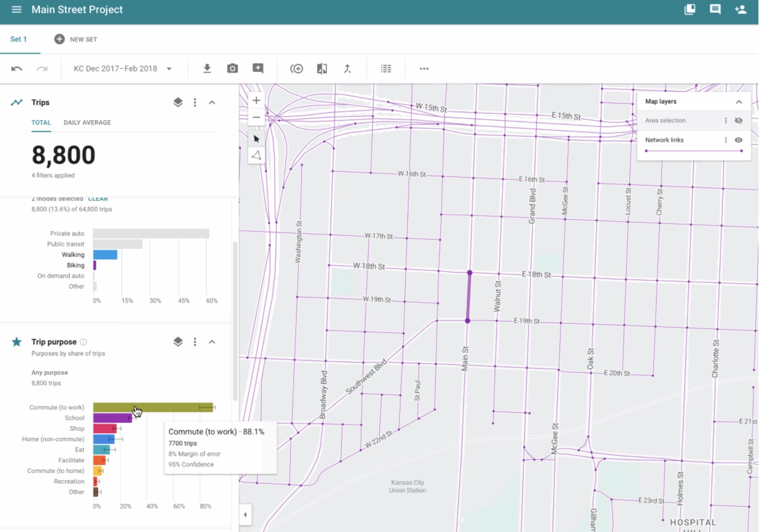Show the hidden Area selection layer

[739, 121]
